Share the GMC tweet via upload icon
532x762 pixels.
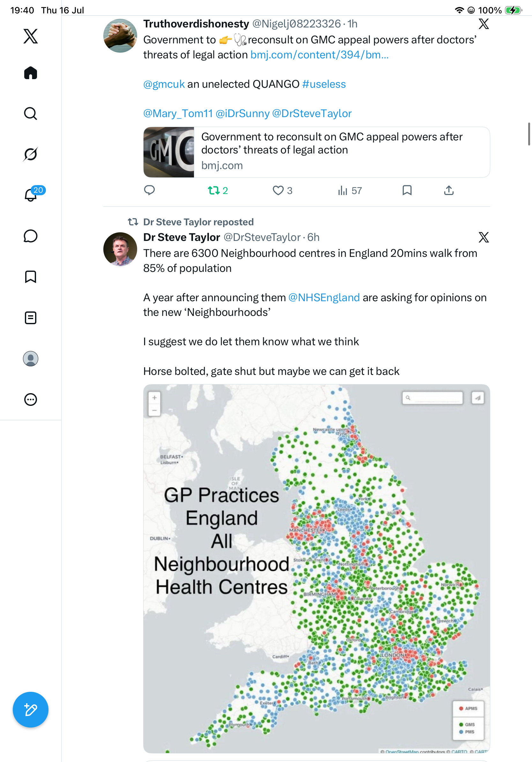[449, 190]
